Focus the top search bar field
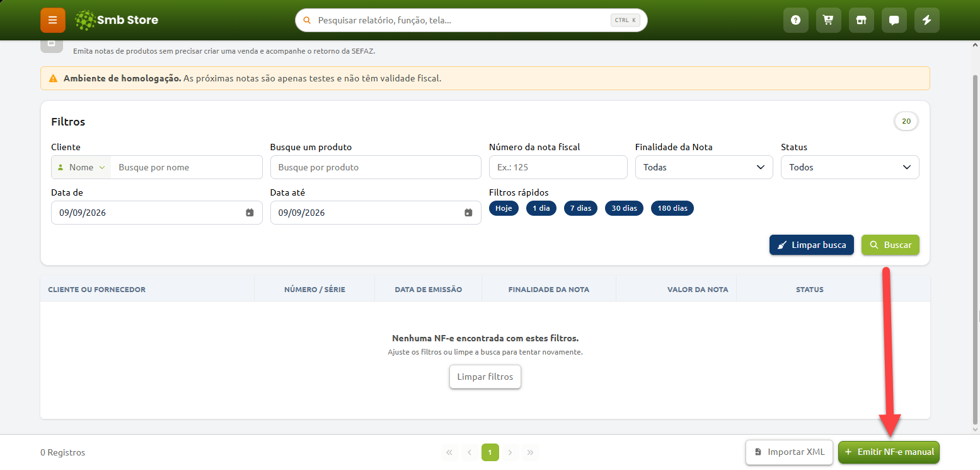The width and height of the screenshot is (980, 470). tap(471, 20)
